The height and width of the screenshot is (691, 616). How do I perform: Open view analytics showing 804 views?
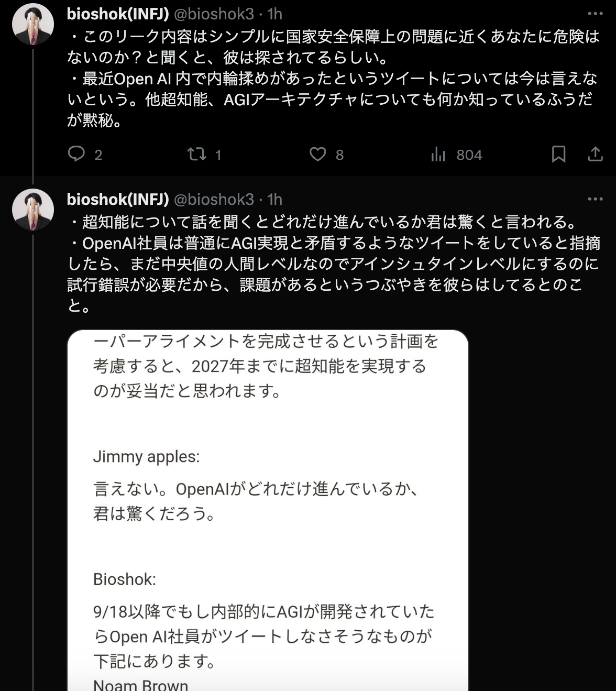[456, 155]
